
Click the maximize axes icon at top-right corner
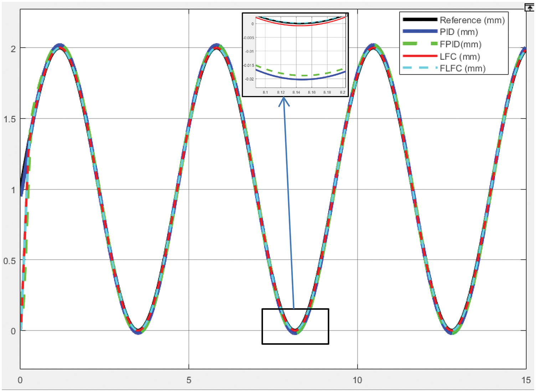(530, 7)
